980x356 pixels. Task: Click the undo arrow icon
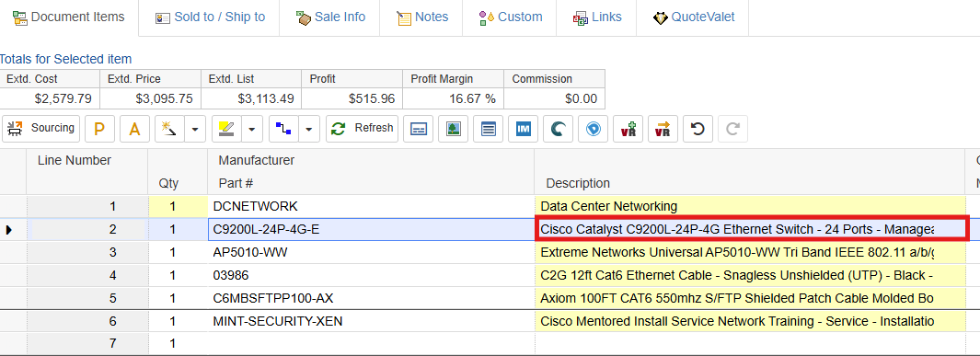698,129
